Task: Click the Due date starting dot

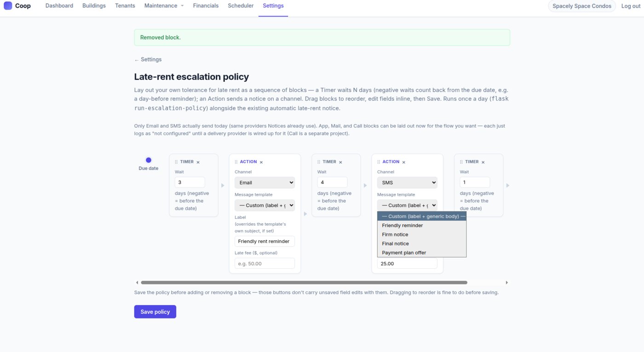Action: pos(149,160)
